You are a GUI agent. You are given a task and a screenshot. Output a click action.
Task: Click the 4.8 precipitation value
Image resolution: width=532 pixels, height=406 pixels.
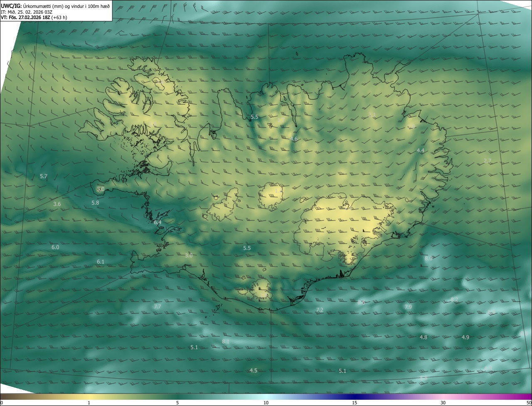[x=424, y=338]
